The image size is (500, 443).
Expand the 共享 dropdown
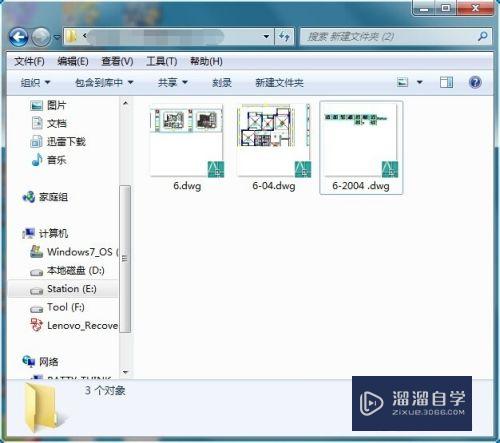[173, 82]
